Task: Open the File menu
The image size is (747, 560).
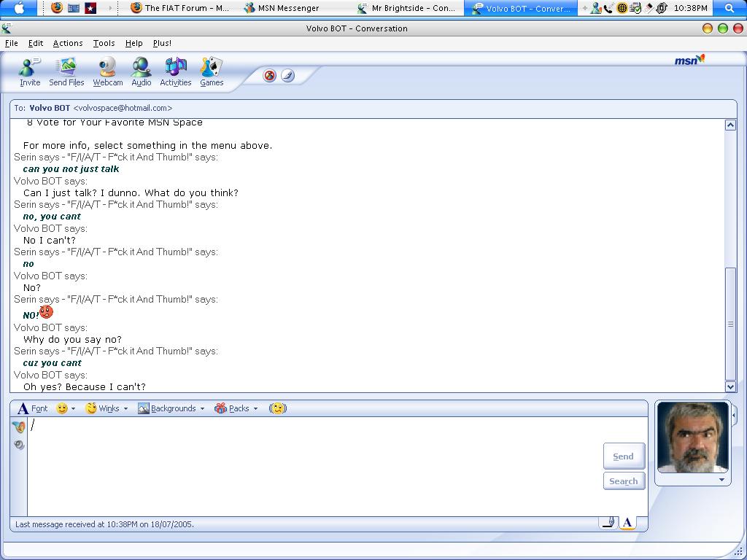Action: click(x=12, y=43)
